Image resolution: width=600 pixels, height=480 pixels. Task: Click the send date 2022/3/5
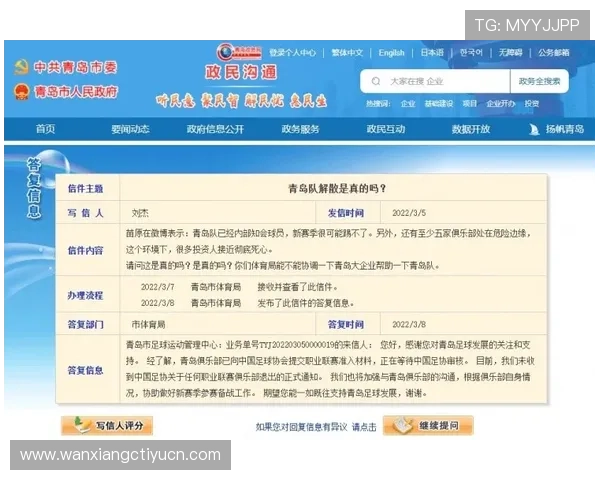click(x=409, y=213)
